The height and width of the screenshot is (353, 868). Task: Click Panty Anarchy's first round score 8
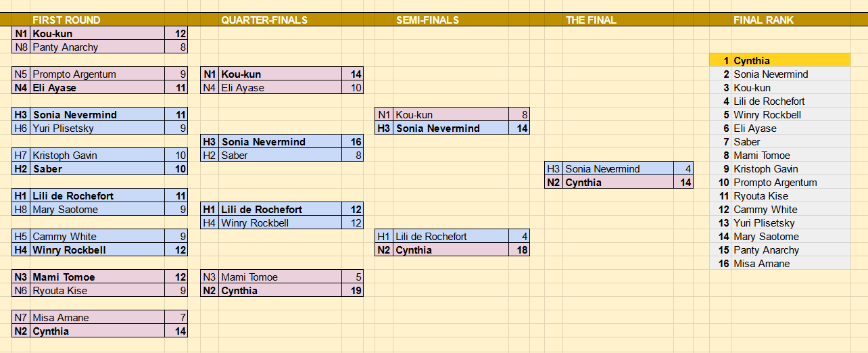tap(176, 47)
